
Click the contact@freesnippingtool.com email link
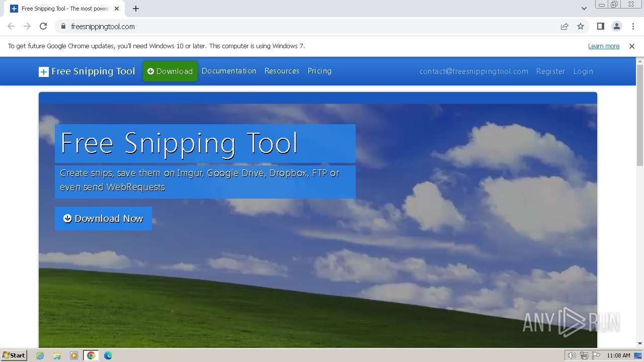coord(474,71)
